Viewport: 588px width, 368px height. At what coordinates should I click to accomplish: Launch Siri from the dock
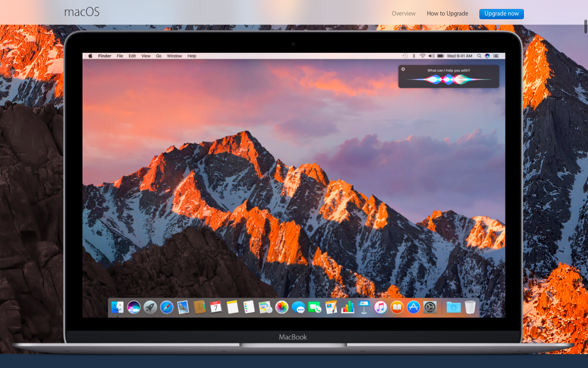134,307
